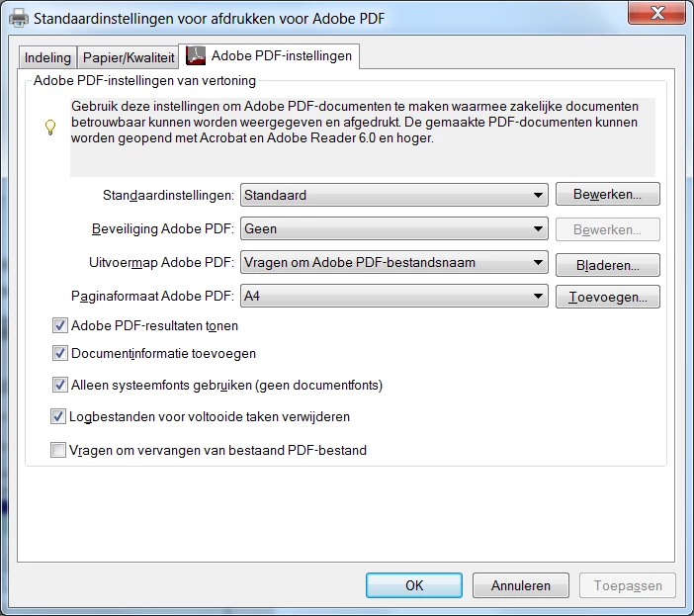The width and height of the screenshot is (694, 616).
Task: Click the 'Adobe PDF-instellingen van vertoning' group label
Action: (x=144, y=80)
